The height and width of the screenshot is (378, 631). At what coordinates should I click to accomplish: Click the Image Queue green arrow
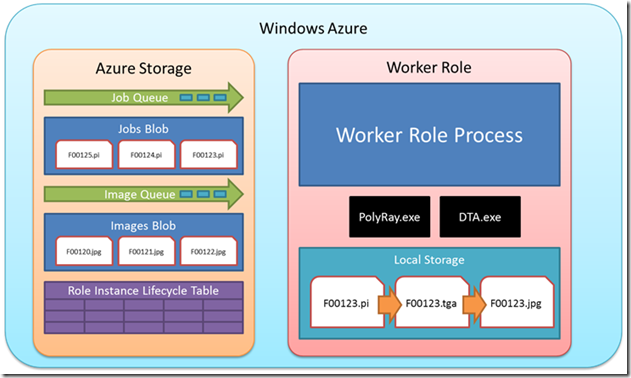coord(144,194)
